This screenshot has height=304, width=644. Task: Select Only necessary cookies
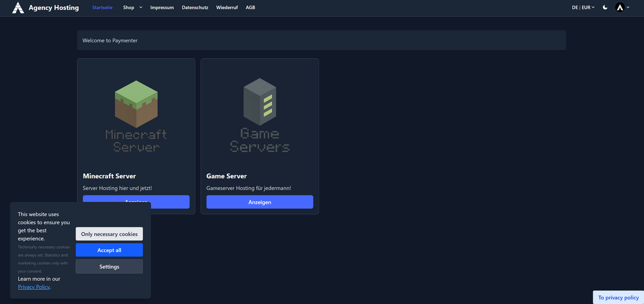pyautogui.click(x=109, y=234)
